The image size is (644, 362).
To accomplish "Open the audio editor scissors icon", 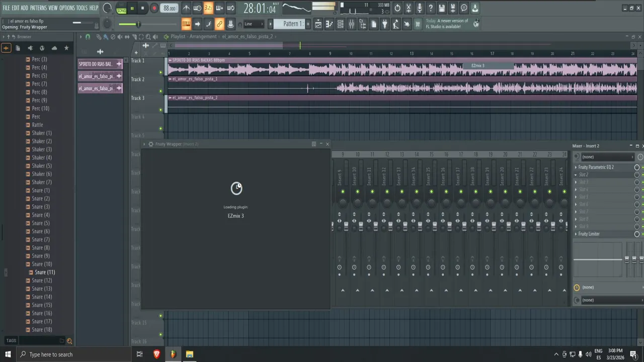I will click(409, 8).
